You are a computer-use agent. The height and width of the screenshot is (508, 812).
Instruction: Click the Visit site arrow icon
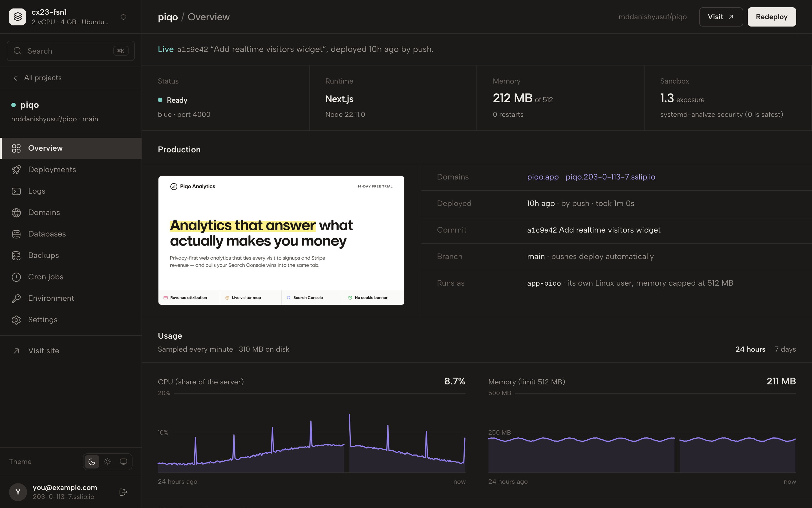pos(16,351)
